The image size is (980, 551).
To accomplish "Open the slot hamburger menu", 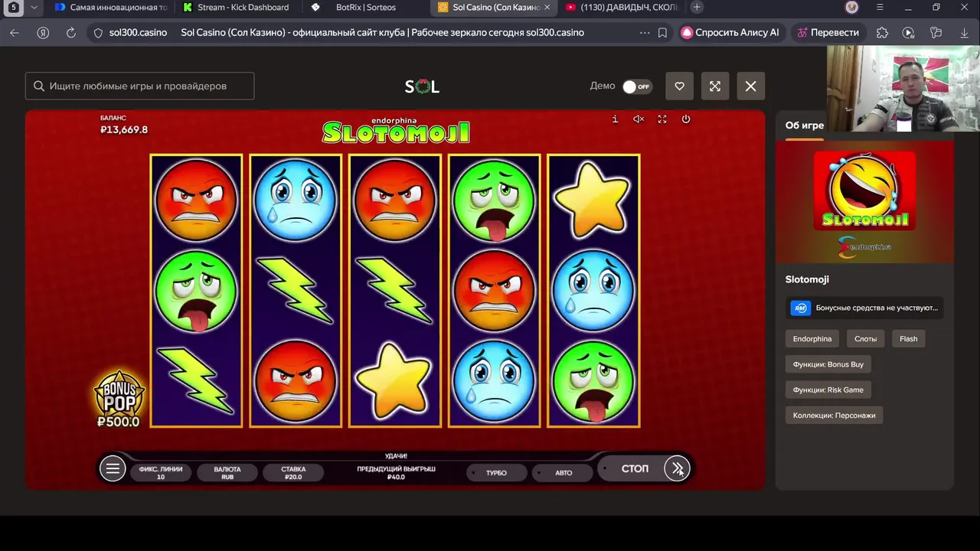I will (x=113, y=469).
